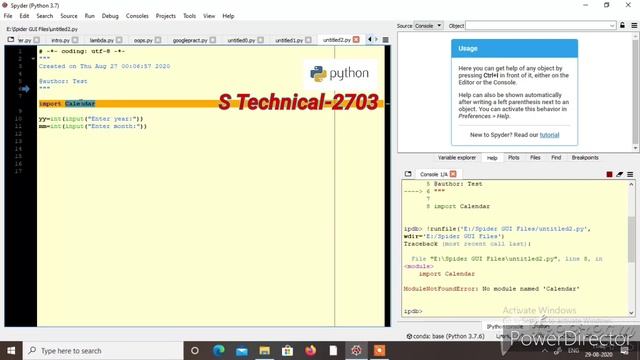This screenshot has width=640, height=360.
Task: Open the Debug menu
Action: pos(110,16)
